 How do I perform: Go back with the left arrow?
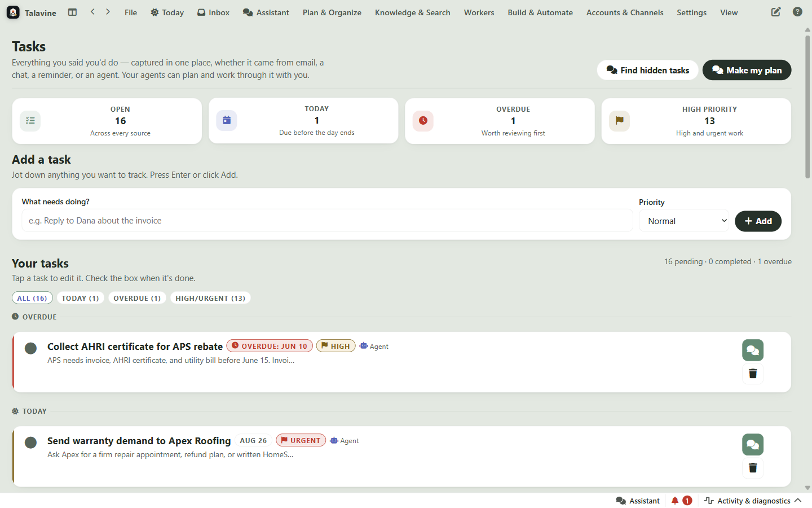[92, 12]
